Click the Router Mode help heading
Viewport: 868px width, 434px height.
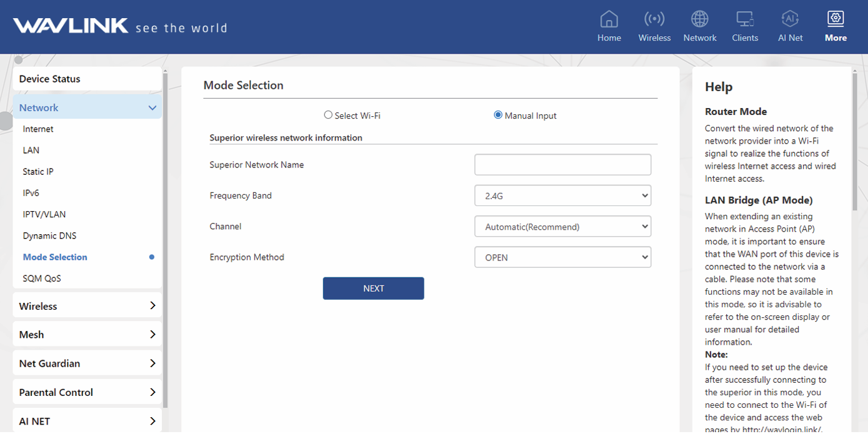click(x=736, y=112)
